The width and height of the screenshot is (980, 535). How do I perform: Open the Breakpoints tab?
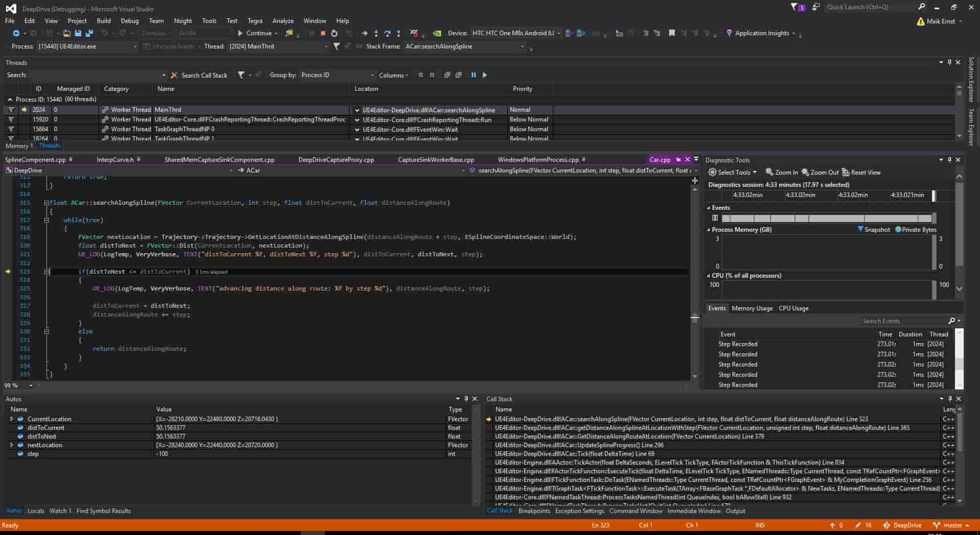534,511
